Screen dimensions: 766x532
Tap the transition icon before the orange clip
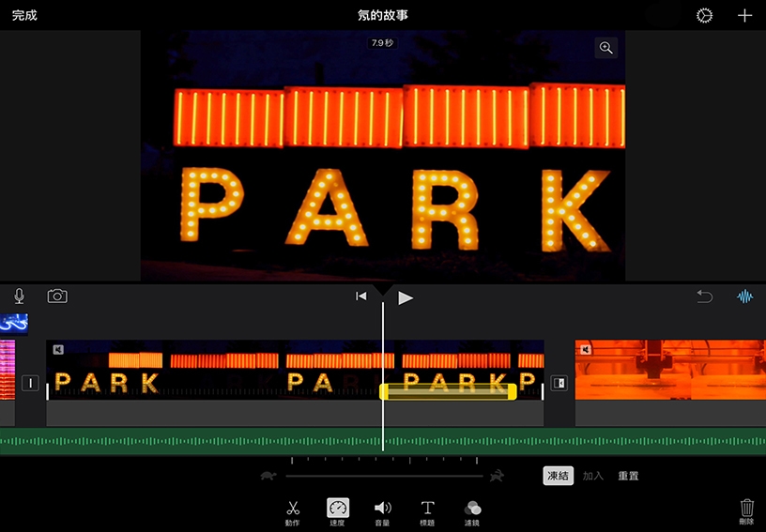click(x=559, y=383)
